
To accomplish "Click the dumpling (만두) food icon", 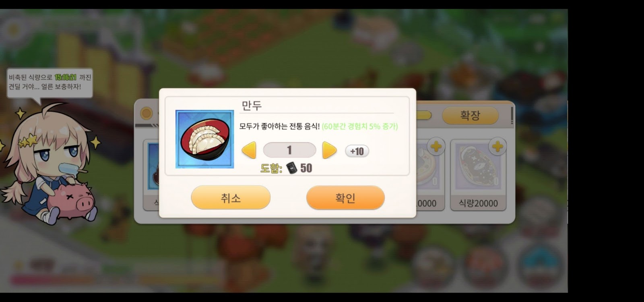I will 204,139.
